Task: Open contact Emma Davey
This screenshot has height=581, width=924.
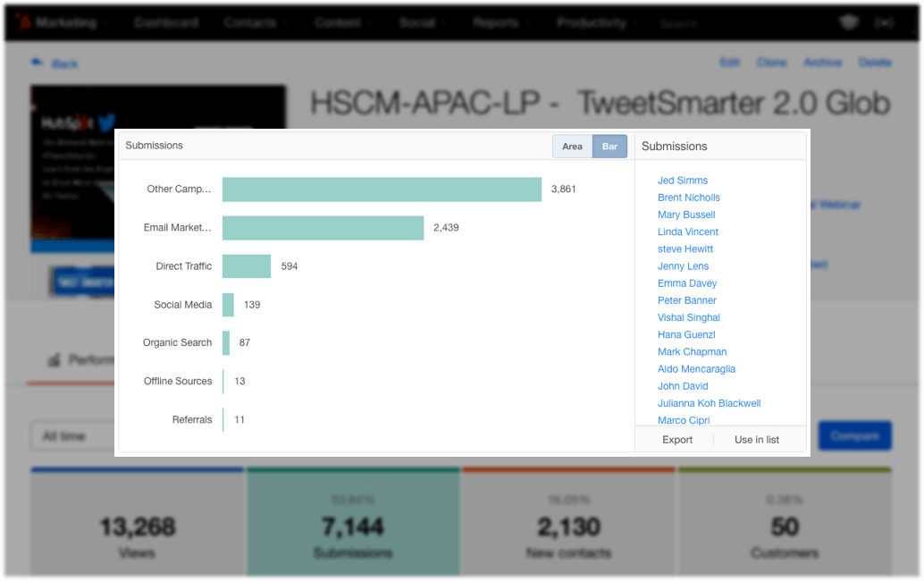Action: 687,282
